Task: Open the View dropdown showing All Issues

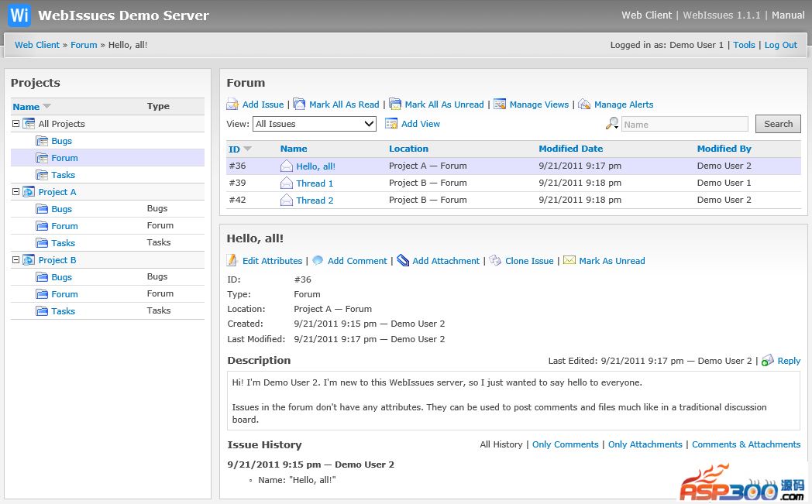Action: click(x=314, y=124)
